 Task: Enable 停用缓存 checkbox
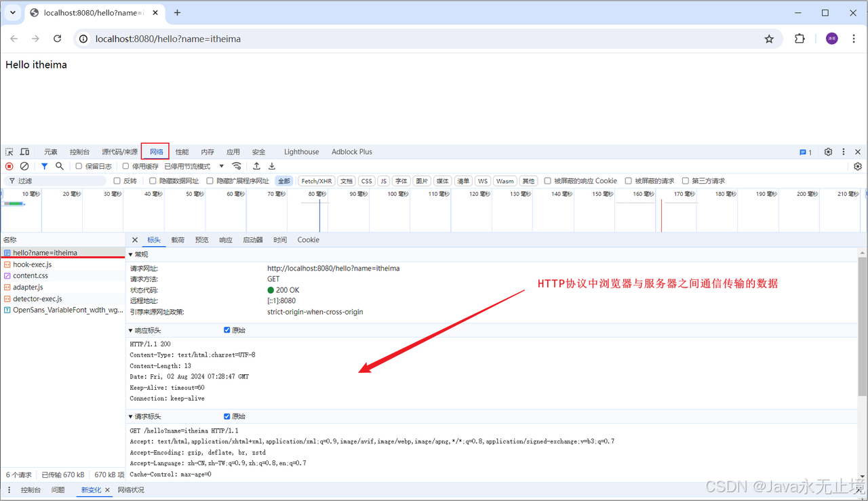point(125,166)
